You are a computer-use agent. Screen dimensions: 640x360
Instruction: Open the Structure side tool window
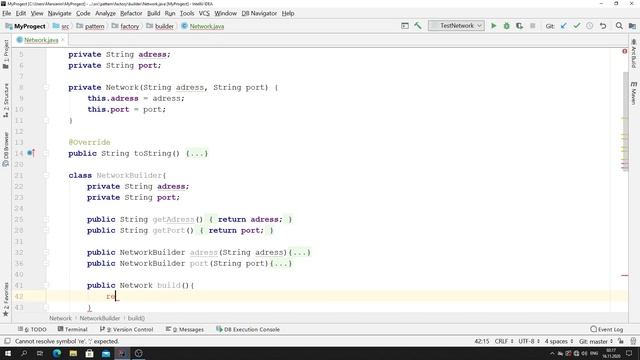(x=6, y=101)
